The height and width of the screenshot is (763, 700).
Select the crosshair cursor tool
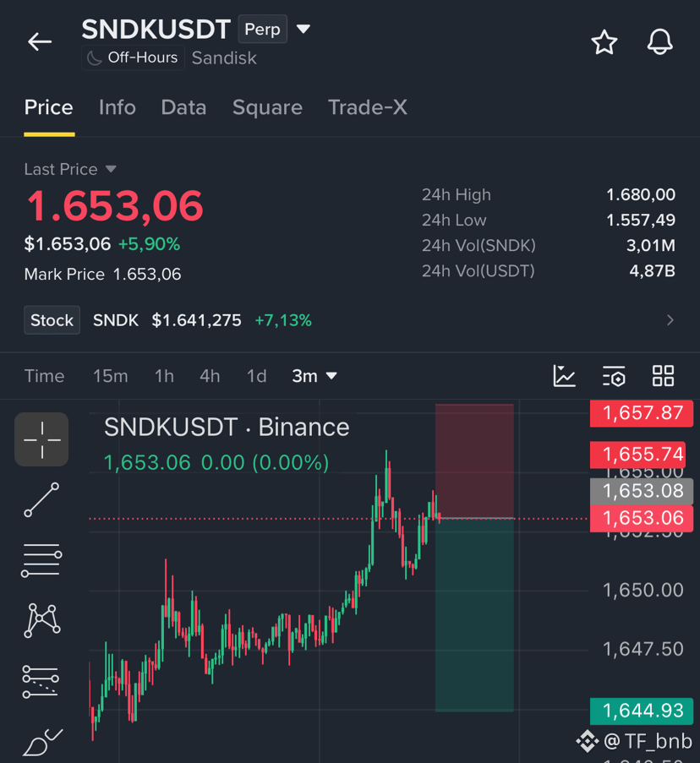tap(41, 439)
